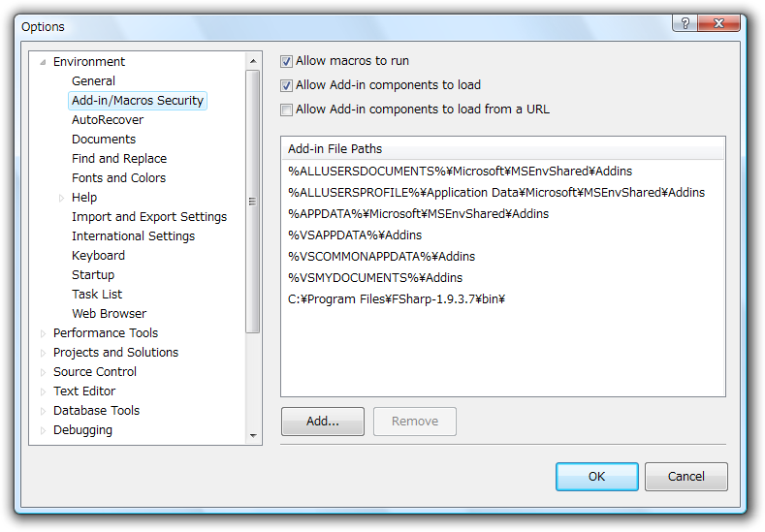Click the tree panel vertical scrollbar thumb

coord(253,202)
